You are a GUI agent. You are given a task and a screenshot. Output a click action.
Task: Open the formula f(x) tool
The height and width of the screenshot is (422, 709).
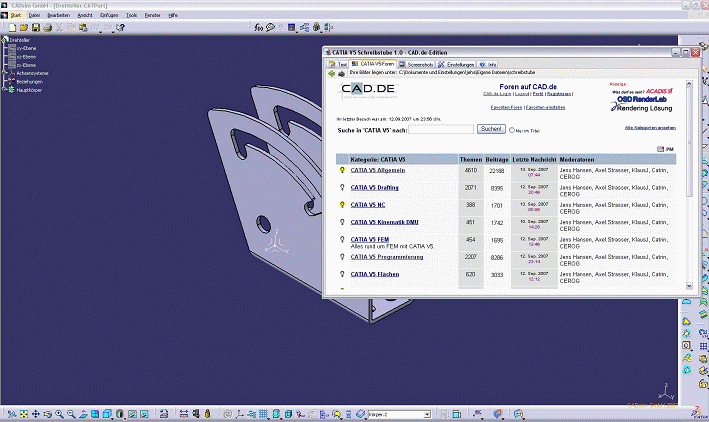pyautogui.click(x=258, y=28)
